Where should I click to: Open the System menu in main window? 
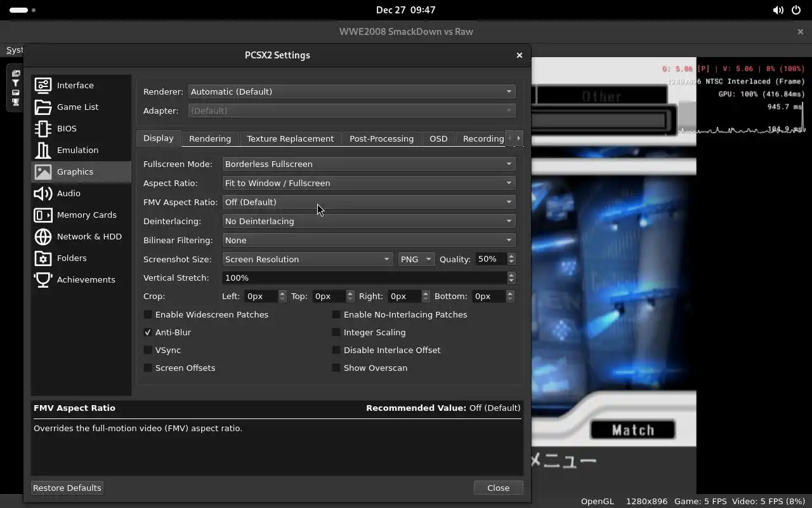14,50
